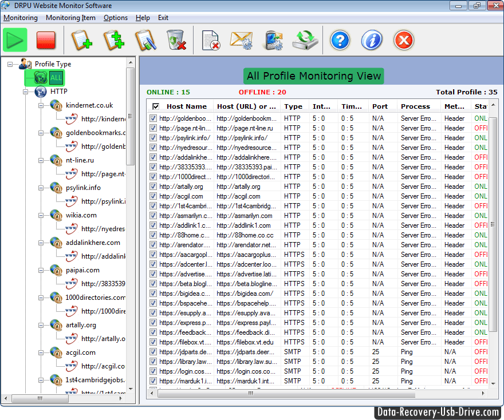Delete profile with the recycle bin icon
The image size is (504, 420).
click(176, 40)
